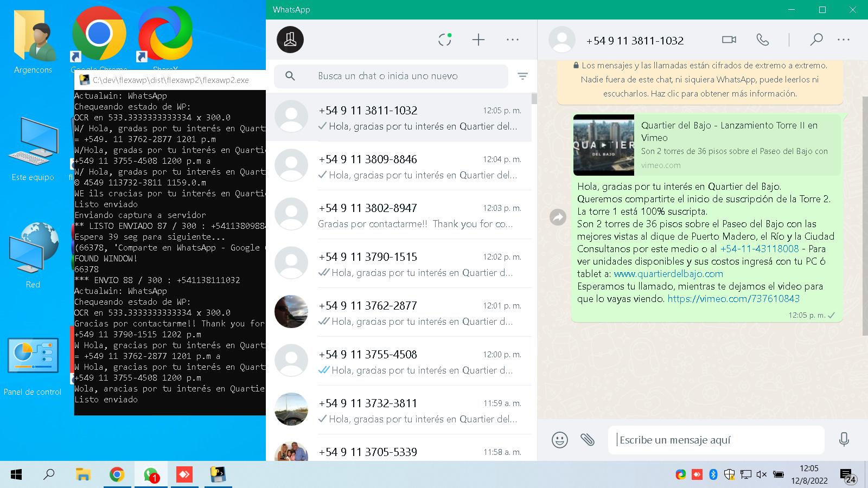Switch to WhatsApp taskbar icon

(151, 475)
